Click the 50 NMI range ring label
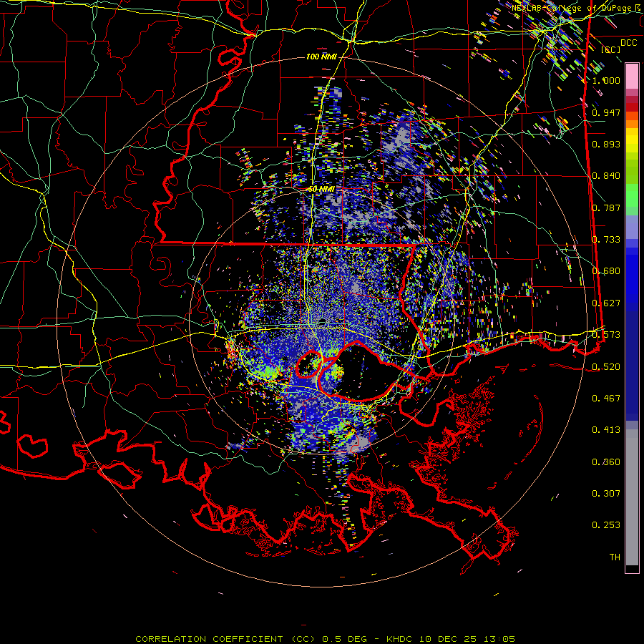Screen dimensions: 644x644 (x=321, y=190)
